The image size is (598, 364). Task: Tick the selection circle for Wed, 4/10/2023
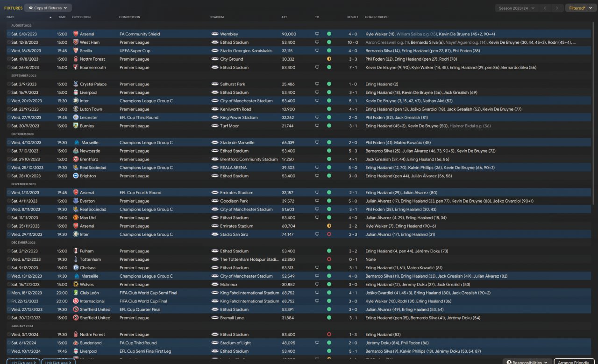(x=8, y=143)
